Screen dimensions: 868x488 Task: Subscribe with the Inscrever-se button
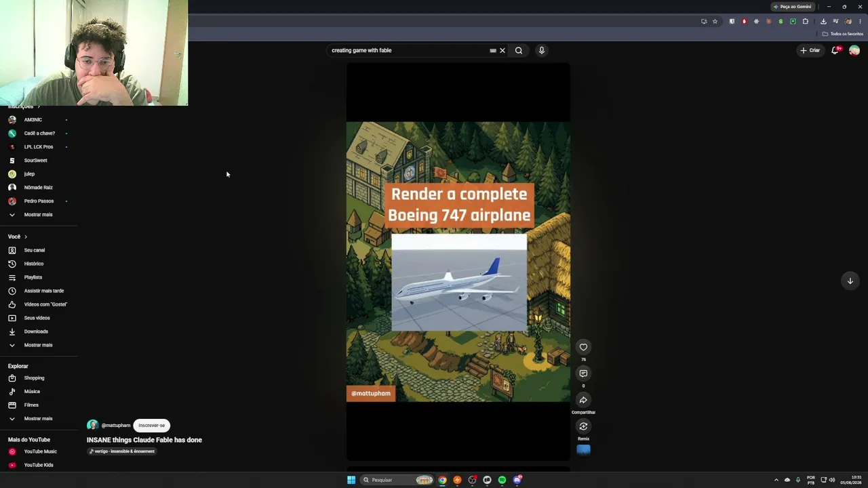point(152,426)
